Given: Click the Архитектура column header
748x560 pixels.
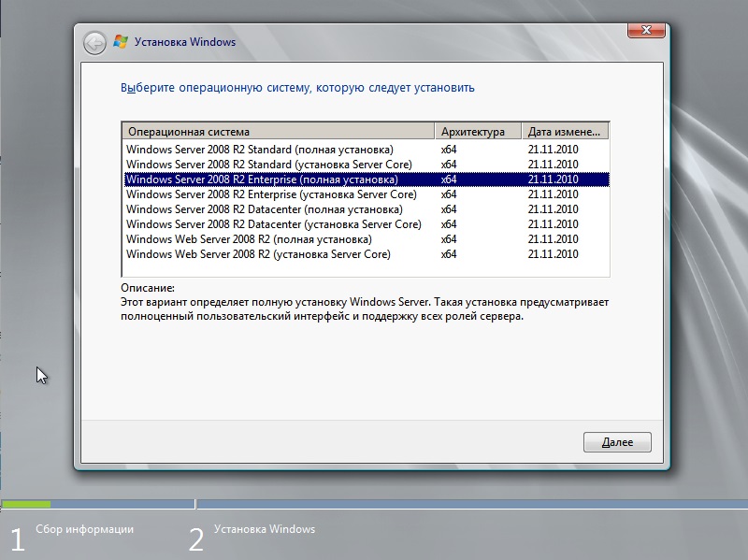Looking at the screenshot, I should click(x=478, y=132).
